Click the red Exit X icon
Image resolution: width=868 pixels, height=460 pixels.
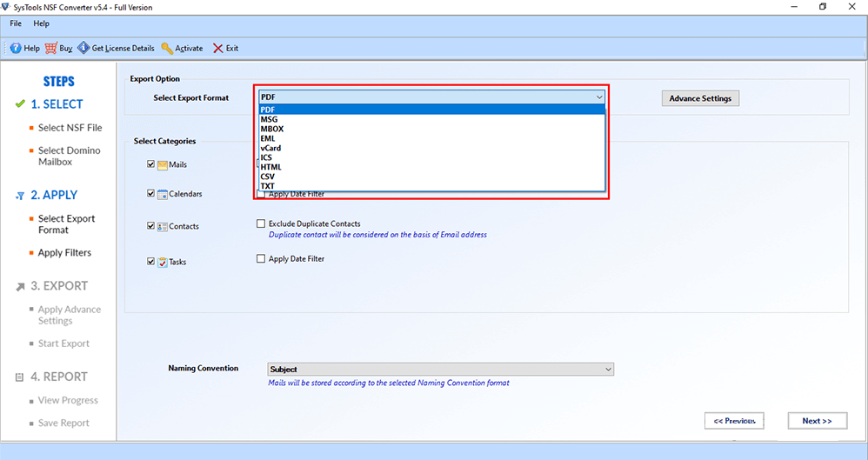tap(217, 48)
